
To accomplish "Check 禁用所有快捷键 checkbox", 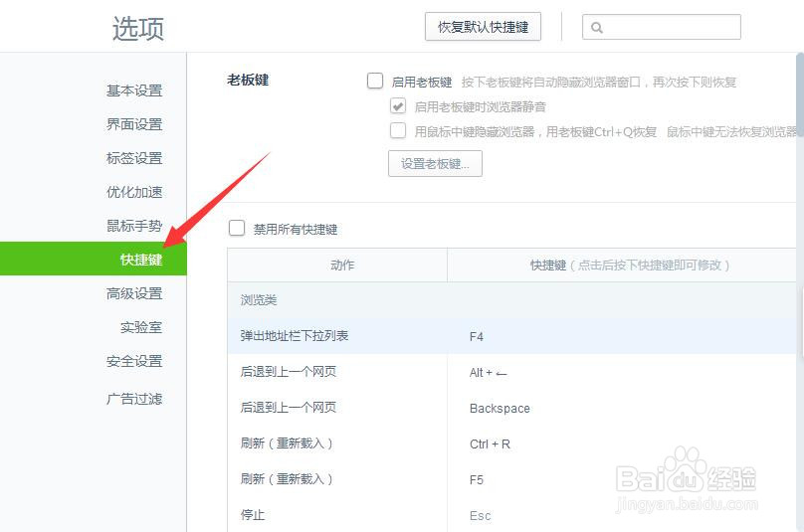I will pos(237,228).
